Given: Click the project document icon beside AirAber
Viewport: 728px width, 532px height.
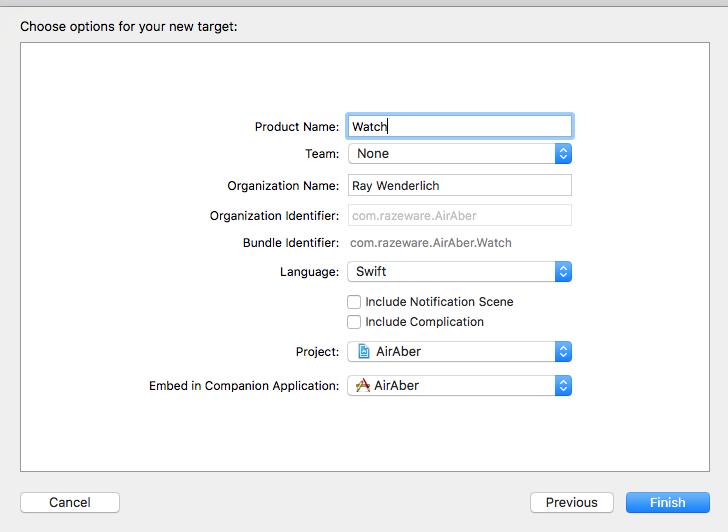Looking at the screenshot, I should pos(364,352).
